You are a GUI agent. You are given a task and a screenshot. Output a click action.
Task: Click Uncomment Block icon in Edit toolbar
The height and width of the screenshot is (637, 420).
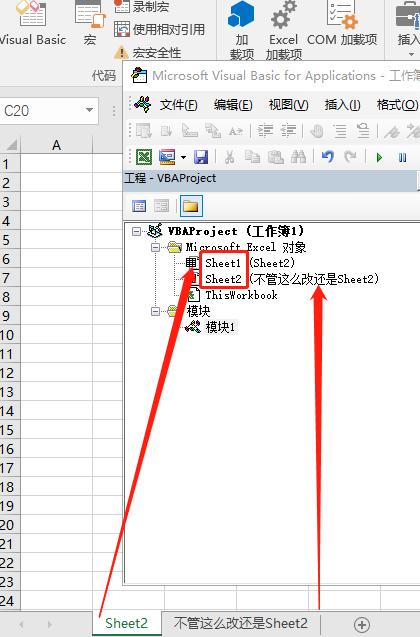tap(363, 131)
